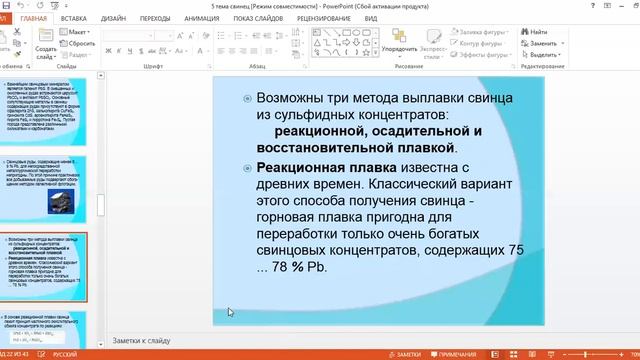
Task: Open the Выделить selection dropdown
Action: pos(541,55)
